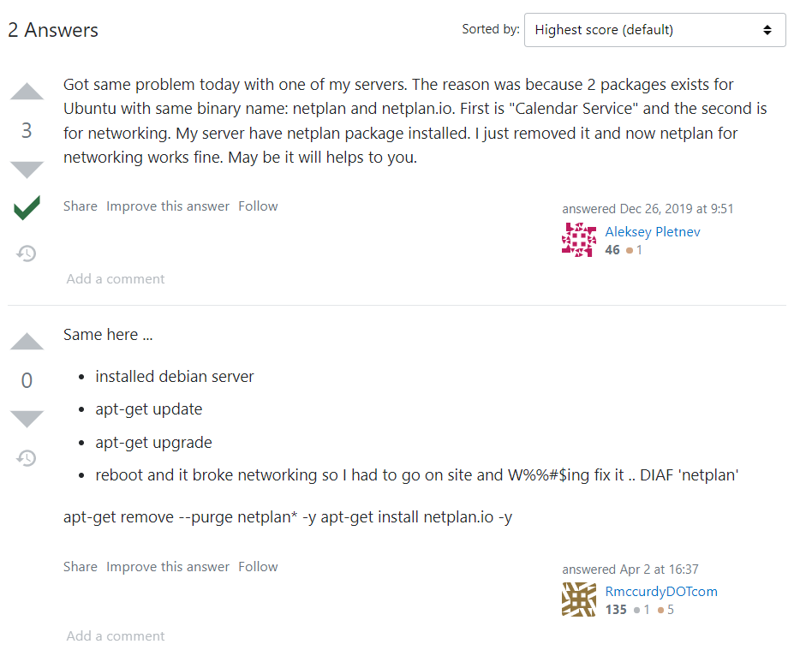The width and height of the screenshot is (812, 662).
Task: Follow the second answer
Action: 258,566
